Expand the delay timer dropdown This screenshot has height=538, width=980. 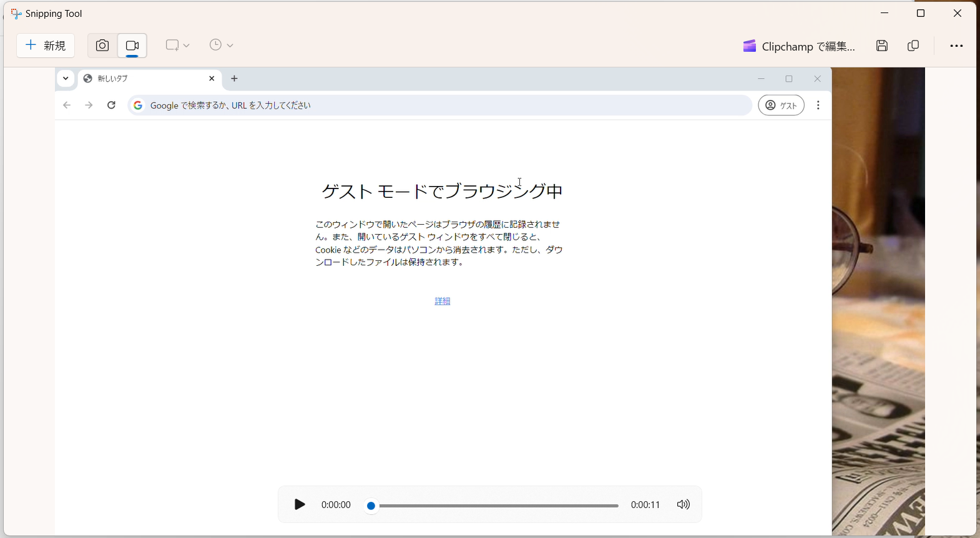[222, 46]
